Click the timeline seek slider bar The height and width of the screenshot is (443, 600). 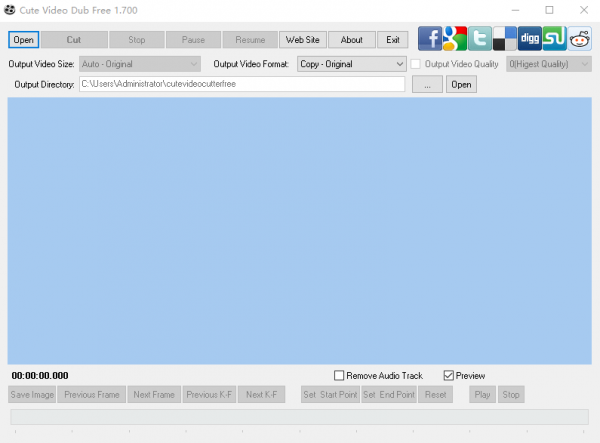(299, 417)
